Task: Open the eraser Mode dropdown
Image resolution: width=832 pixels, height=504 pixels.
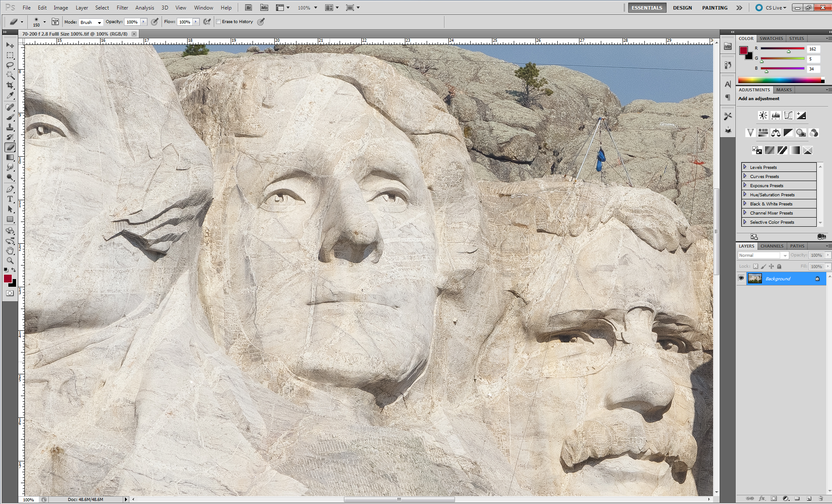Action: click(x=91, y=22)
